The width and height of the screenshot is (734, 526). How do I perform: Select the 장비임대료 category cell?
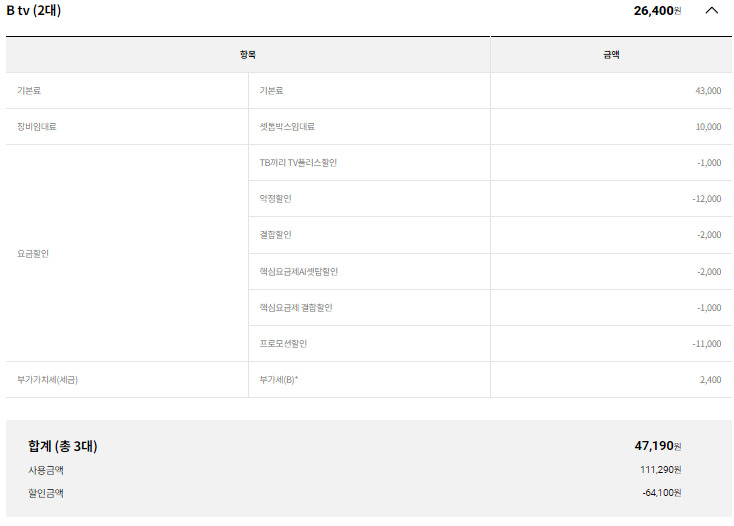click(x=38, y=127)
